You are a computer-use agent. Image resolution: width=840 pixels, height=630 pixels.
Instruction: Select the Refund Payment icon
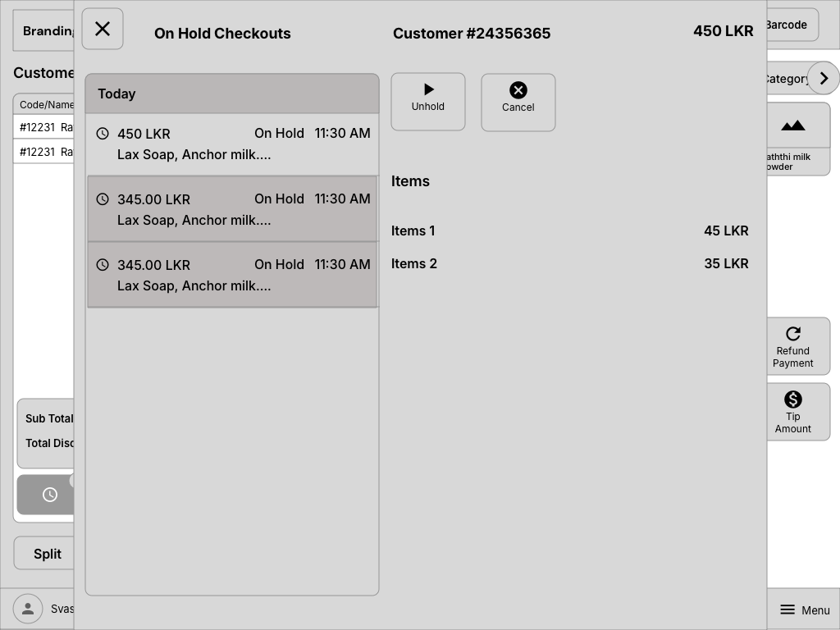click(792, 334)
